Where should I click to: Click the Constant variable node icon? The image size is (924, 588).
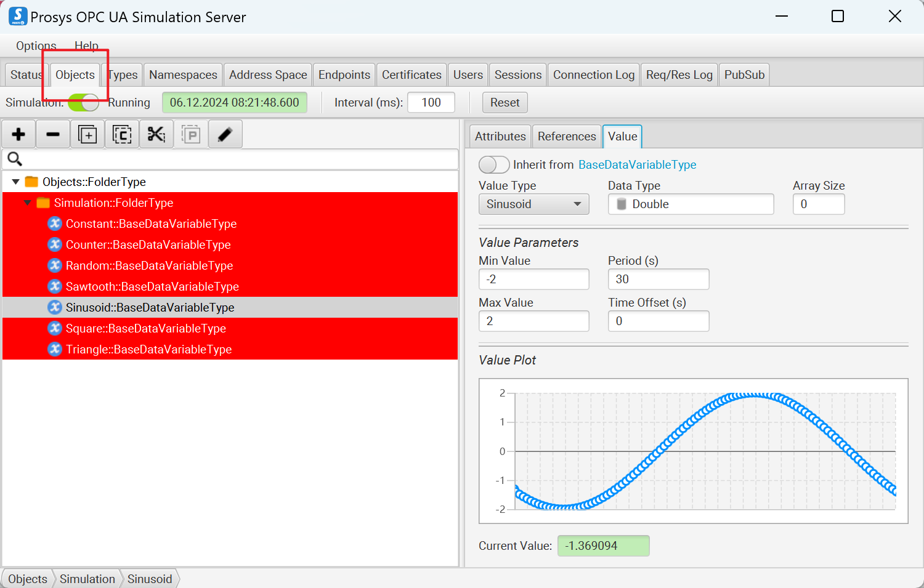tap(55, 224)
